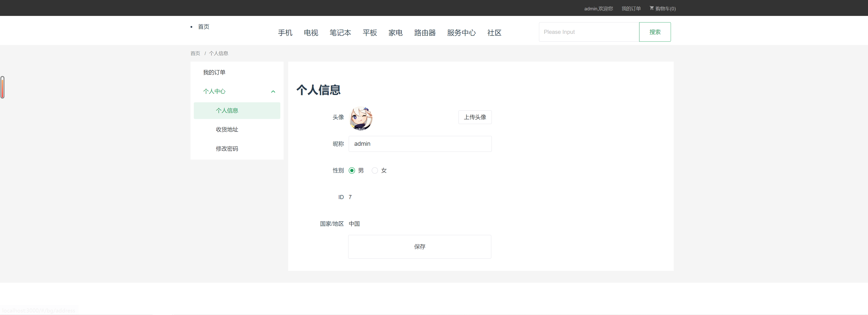Open the 手机 category in navigation
Viewport: 868px width, 315px height.
[x=285, y=33]
